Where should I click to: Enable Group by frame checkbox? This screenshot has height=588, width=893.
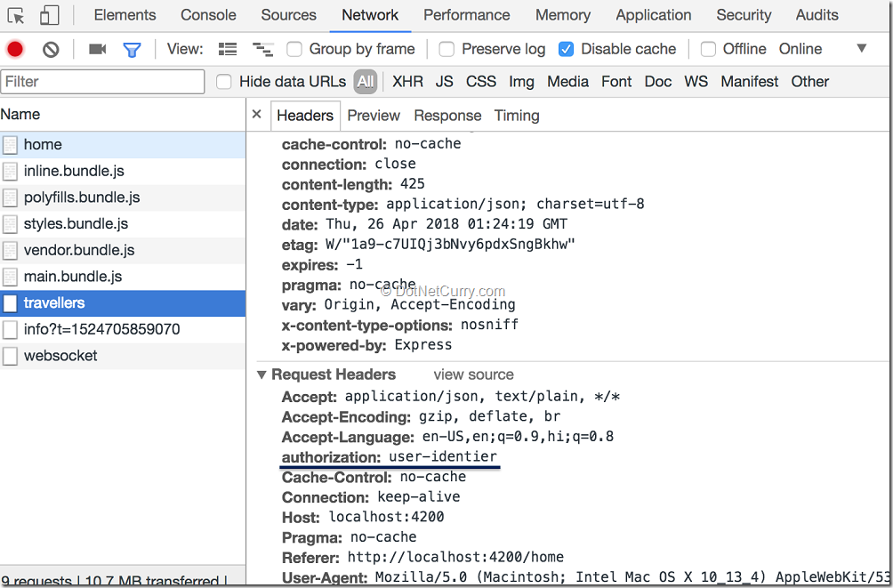click(x=294, y=50)
